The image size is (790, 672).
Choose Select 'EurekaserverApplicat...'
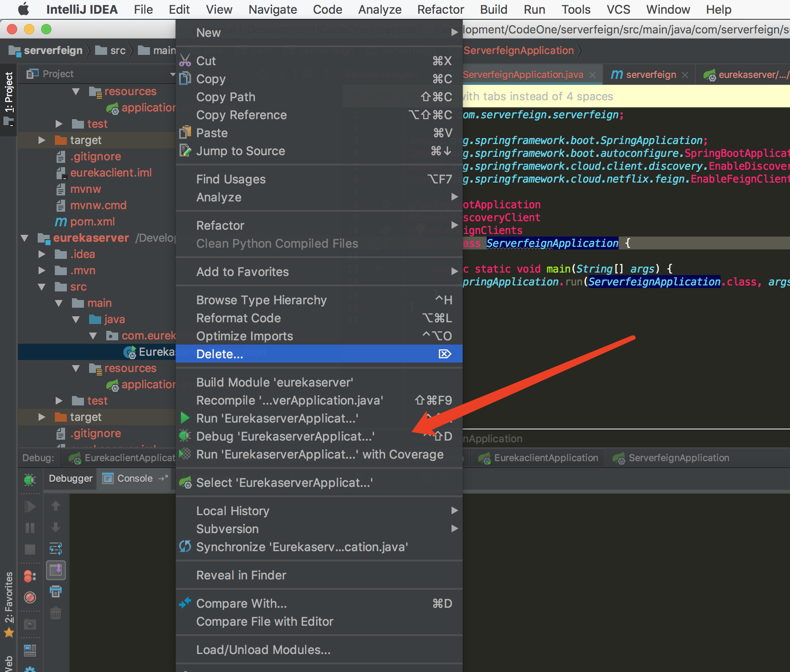click(x=319, y=483)
